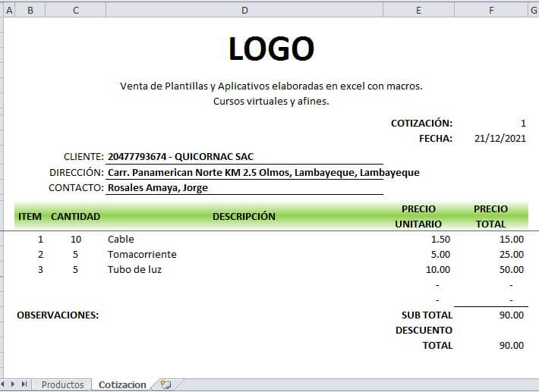The width and height of the screenshot is (539, 392).
Task: Click the column F header
Action: [x=491, y=10]
